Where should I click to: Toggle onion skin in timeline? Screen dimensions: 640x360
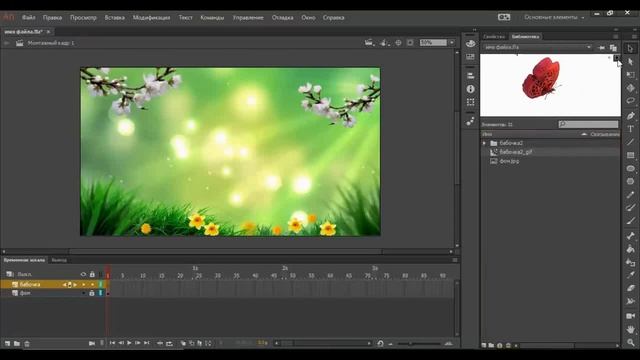[183, 343]
